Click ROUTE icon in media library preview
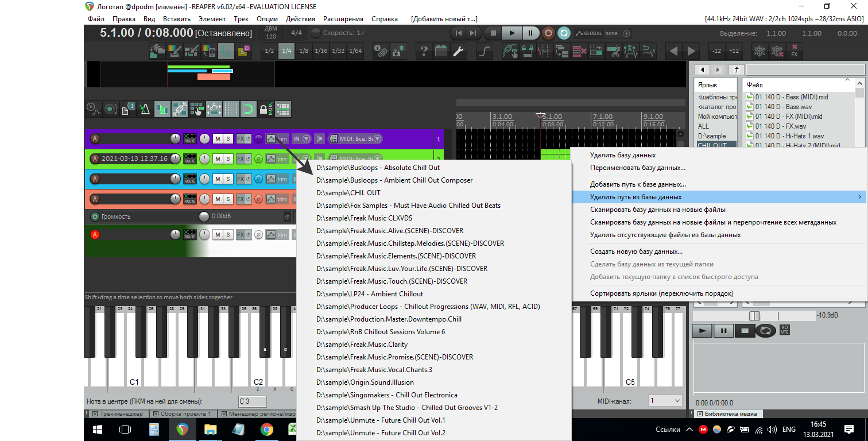This screenshot has height=441, width=868. point(785,330)
